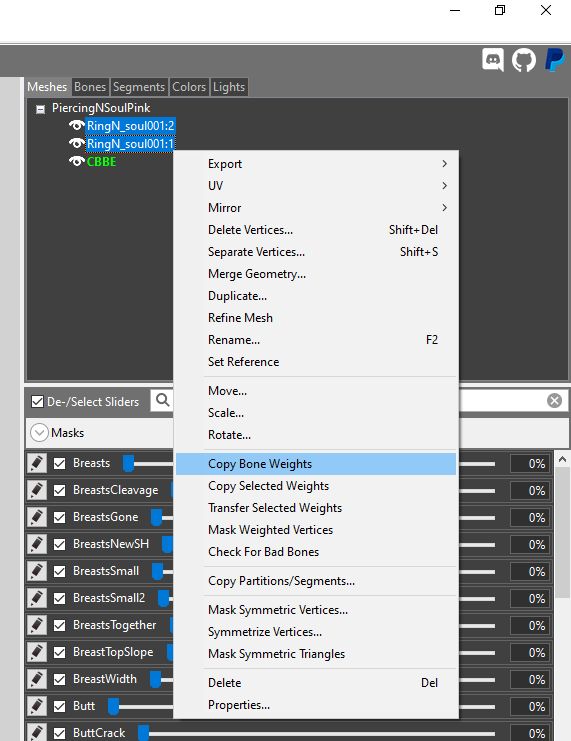This screenshot has height=741, width=571.
Task: Select Delete Vertices menu entry
Action: 316,230
